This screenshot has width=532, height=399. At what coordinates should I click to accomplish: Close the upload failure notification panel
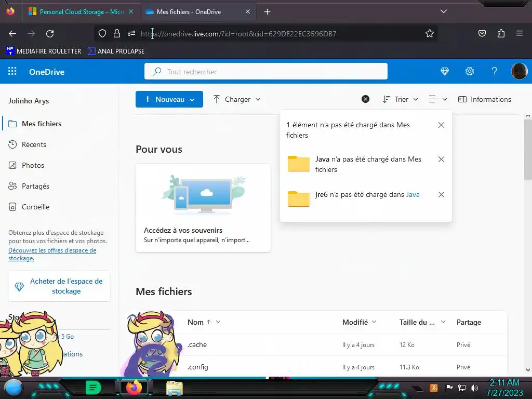point(441,125)
